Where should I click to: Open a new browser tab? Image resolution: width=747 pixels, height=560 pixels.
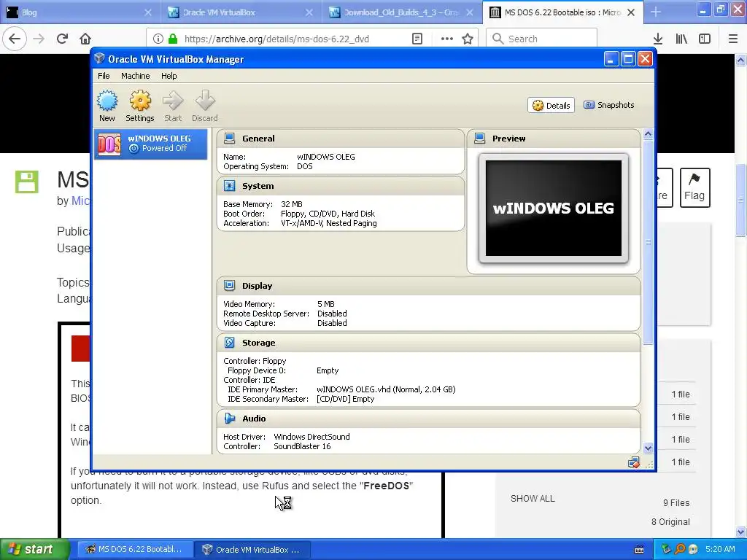pos(656,12)
